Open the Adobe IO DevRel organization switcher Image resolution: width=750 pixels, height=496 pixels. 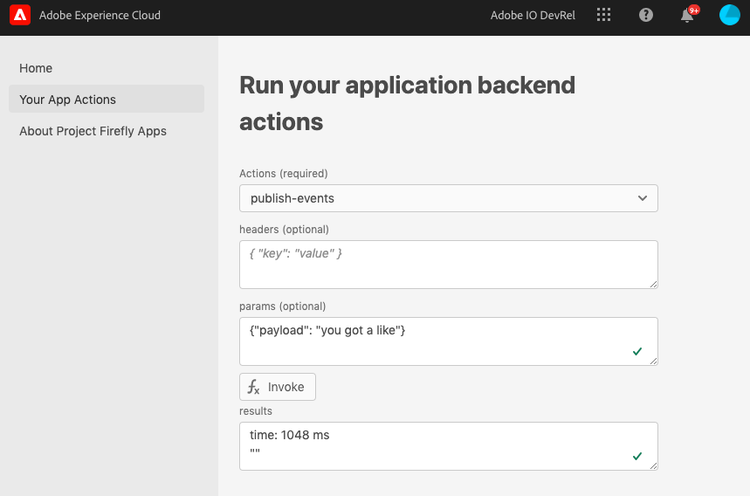[533, 16]
